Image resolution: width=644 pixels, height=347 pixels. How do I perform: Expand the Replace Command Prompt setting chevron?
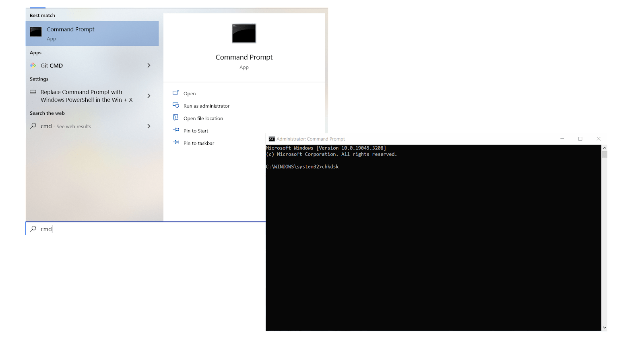pos(149,96)
